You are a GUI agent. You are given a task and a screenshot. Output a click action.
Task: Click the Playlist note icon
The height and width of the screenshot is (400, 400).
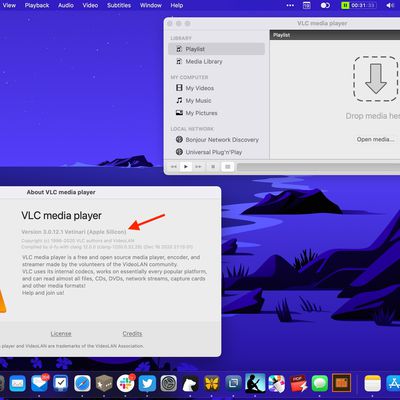click(x=179, y=49)
